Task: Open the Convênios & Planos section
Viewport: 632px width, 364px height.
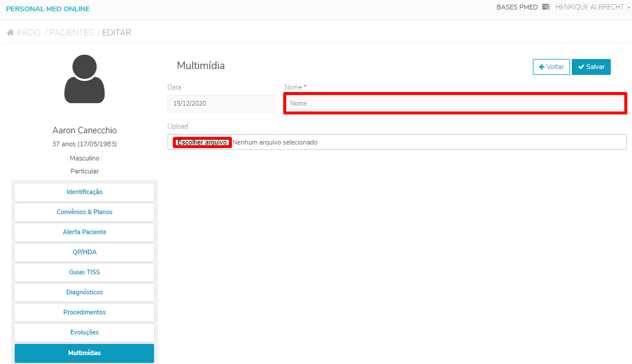Action: (x=84, y=212)
